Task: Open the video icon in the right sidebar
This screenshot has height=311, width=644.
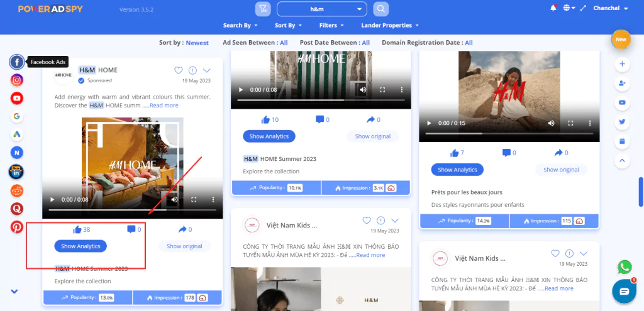Action: tap(622, 102)
